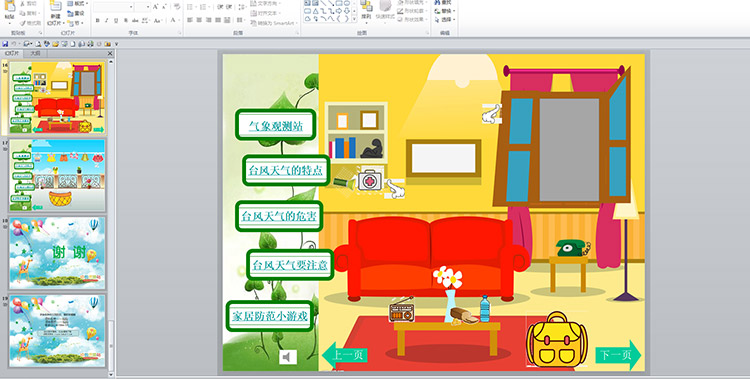The width and height of the screenshot is (750, 379).
Task: Expand the shapes gallery more arrow
Action: (x=354, y=19)
